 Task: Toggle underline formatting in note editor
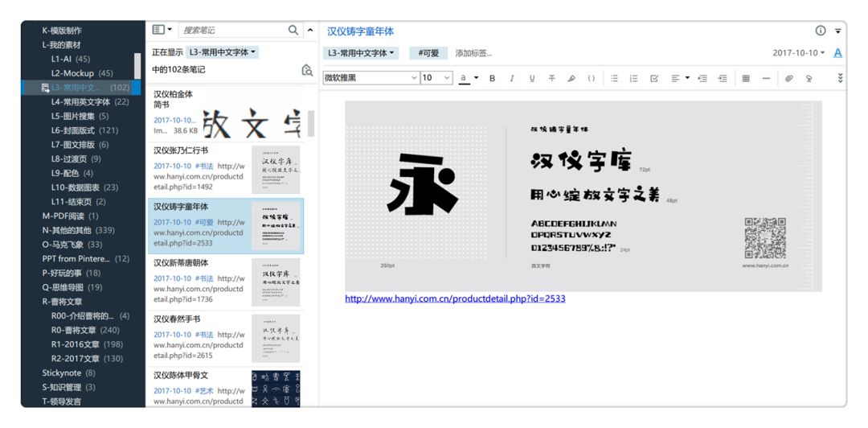[x=532, y=78]
